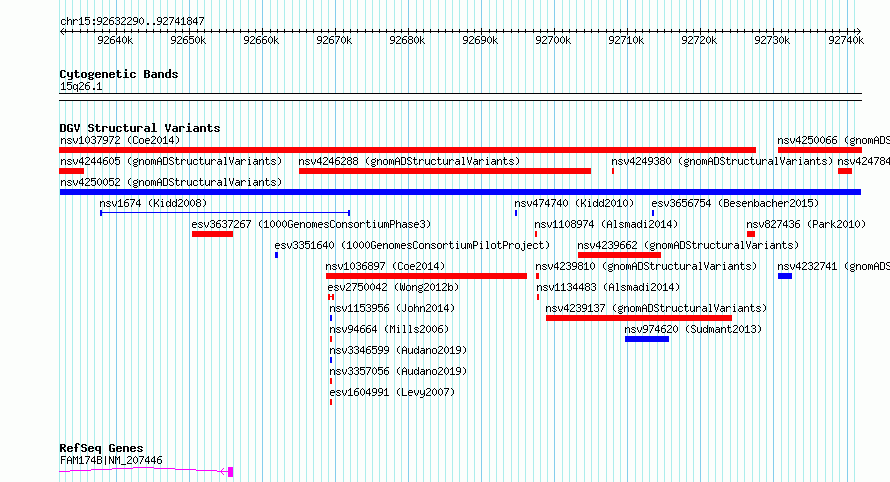Select the red nsv4239137 variant bar

(639, 318)
